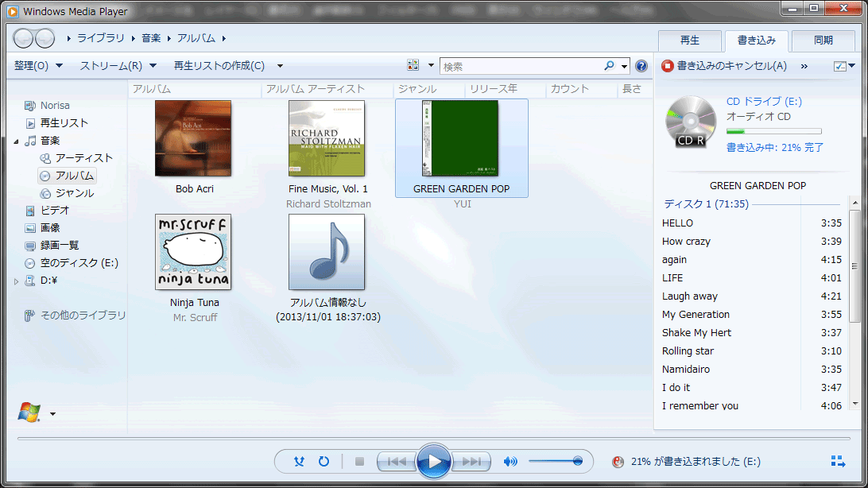Show more burn commands chevron

[804, 67]
